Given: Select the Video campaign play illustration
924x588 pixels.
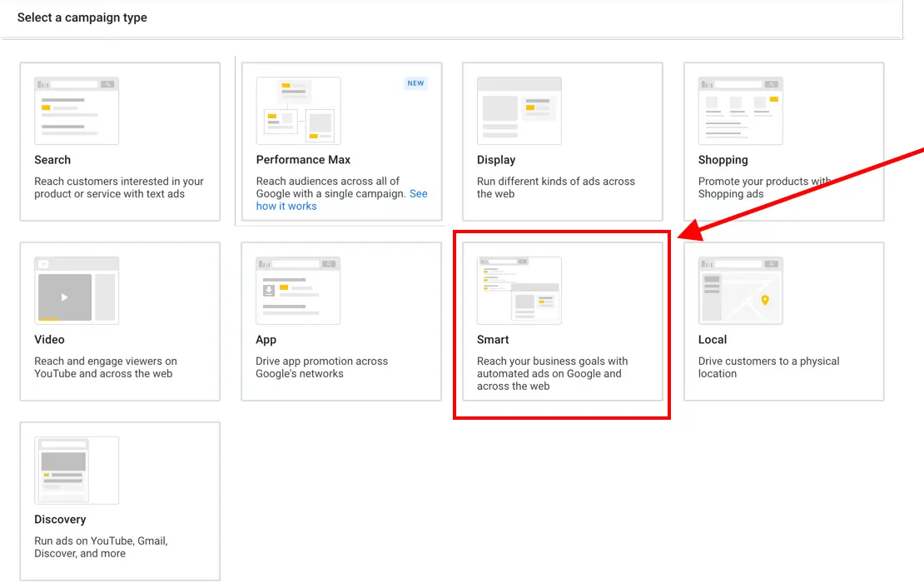Looking at the screenshot, I should pyautogui.click(x=77, y=291).
